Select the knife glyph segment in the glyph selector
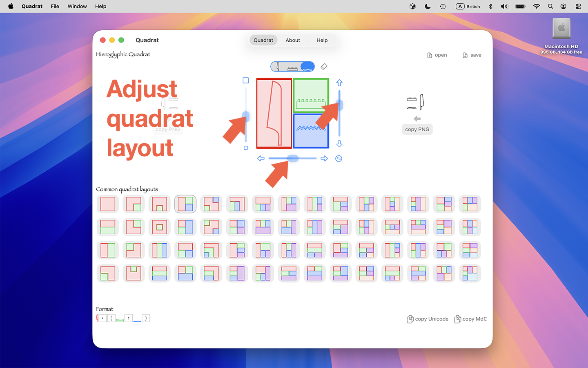588x368 pixels. (278, 66)
